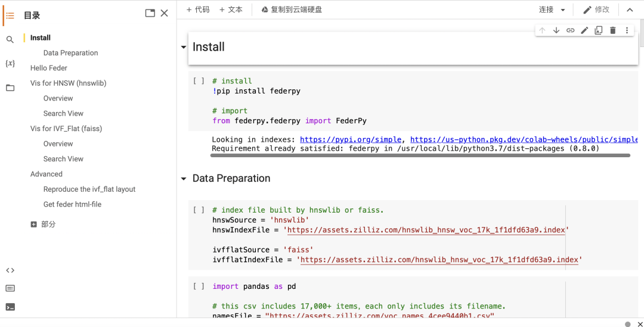Go to Hello Feder in table of contents
Viewport: 644px width, 327px height.
pos(49,68)
